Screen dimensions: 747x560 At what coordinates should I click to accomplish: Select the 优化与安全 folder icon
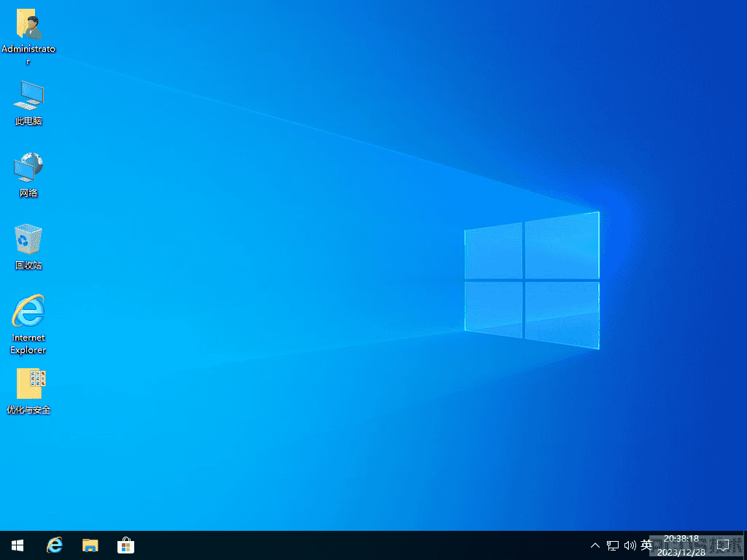point(28,391)
